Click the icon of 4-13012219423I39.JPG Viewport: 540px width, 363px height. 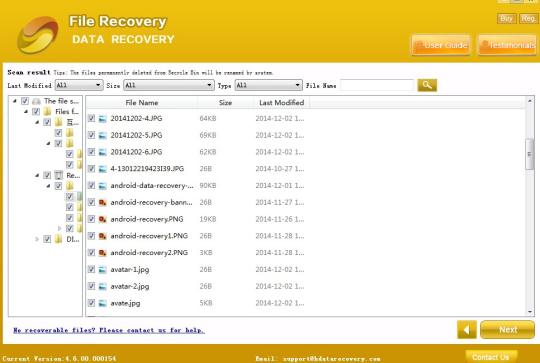103,169
